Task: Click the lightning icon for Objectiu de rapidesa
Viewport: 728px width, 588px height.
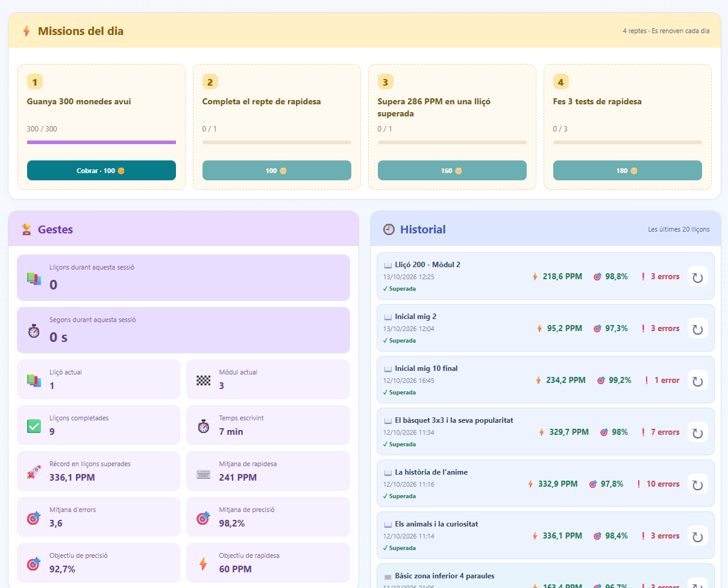Action: pyautogui.click(x=203, y=563)
